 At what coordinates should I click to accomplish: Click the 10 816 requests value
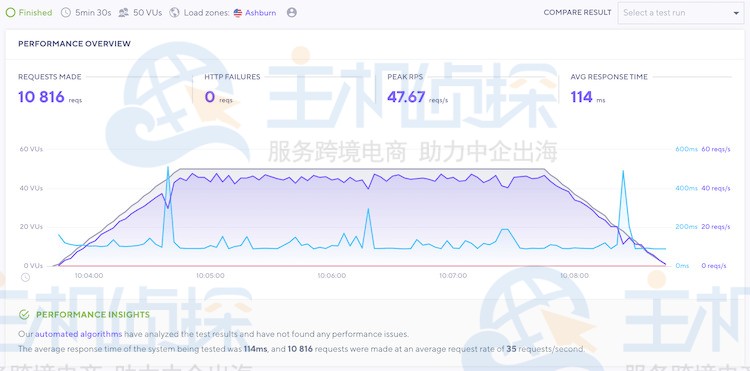(41, 97)
